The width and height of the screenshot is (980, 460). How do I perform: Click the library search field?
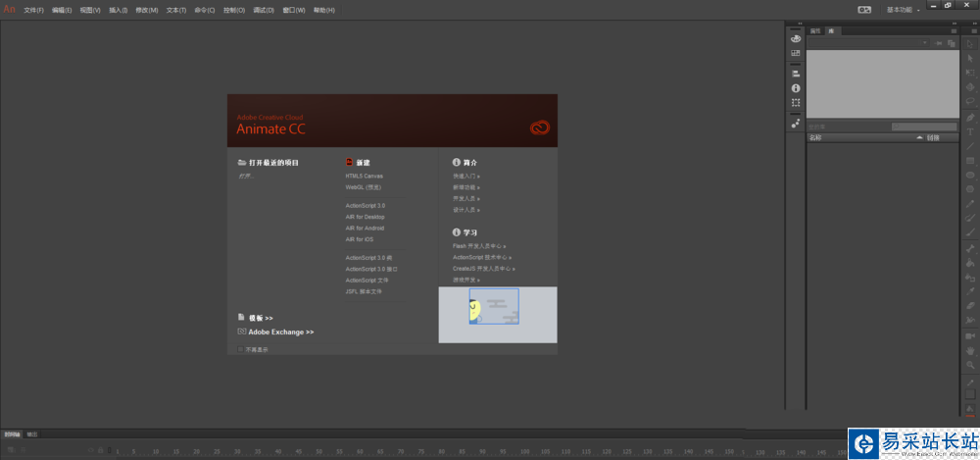pos(924,128)
